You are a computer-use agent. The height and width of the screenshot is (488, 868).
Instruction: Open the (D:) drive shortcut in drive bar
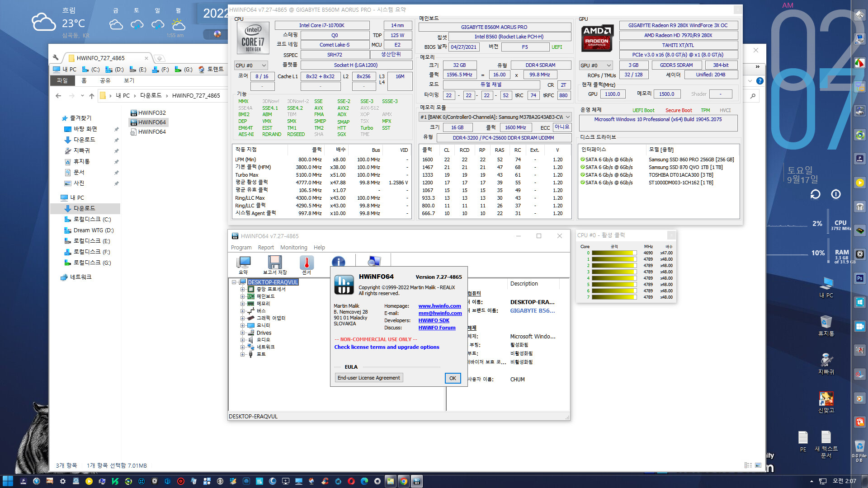[115, 69]
